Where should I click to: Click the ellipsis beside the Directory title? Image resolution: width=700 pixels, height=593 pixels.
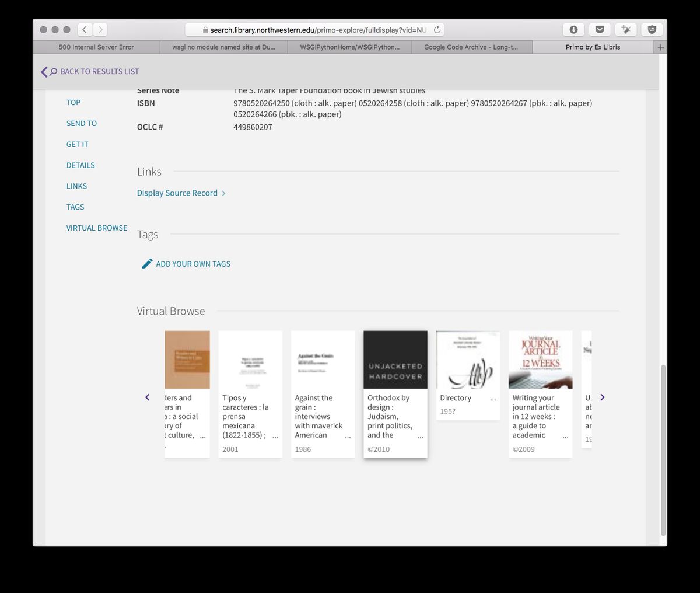pos(493,400)
